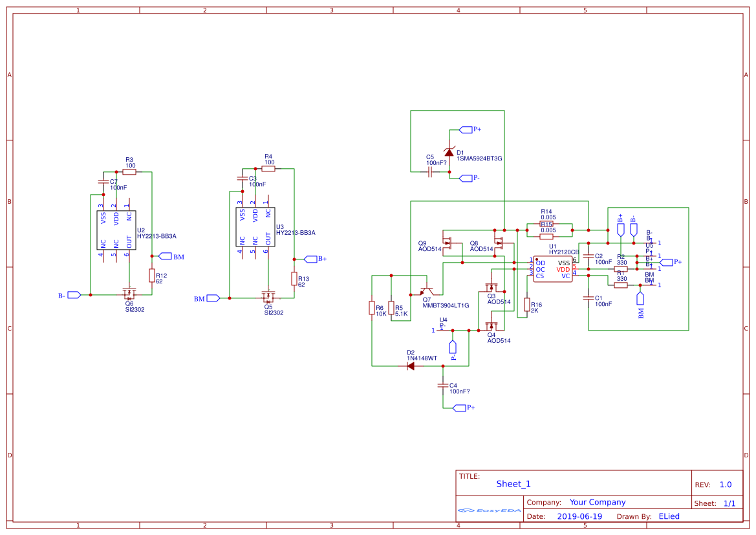Click the Sheet_1 title text
The height and width of the screenshot is (535, 756).
coord(513,484)
